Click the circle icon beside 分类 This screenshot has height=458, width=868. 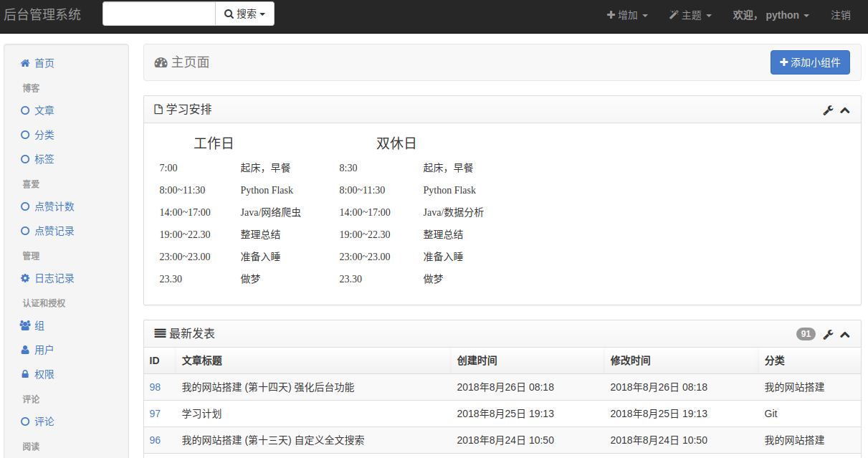pyautogui.click(x=25, y=135)
